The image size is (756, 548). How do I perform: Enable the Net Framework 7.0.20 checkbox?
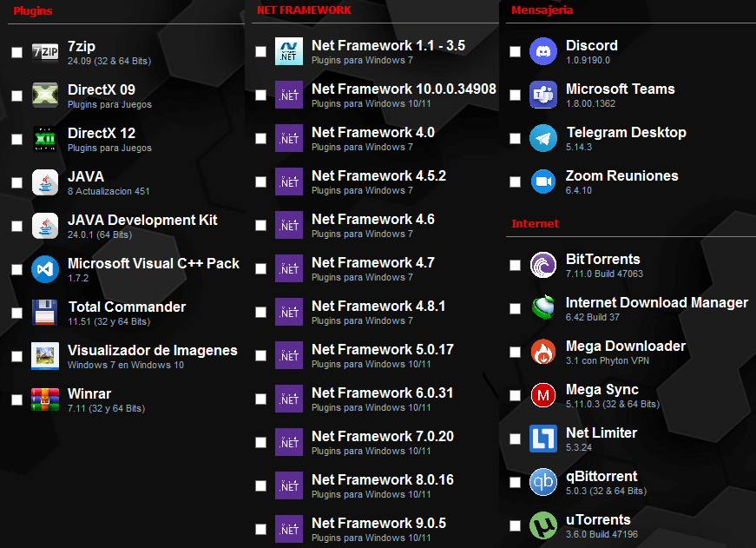pos(261,442)
